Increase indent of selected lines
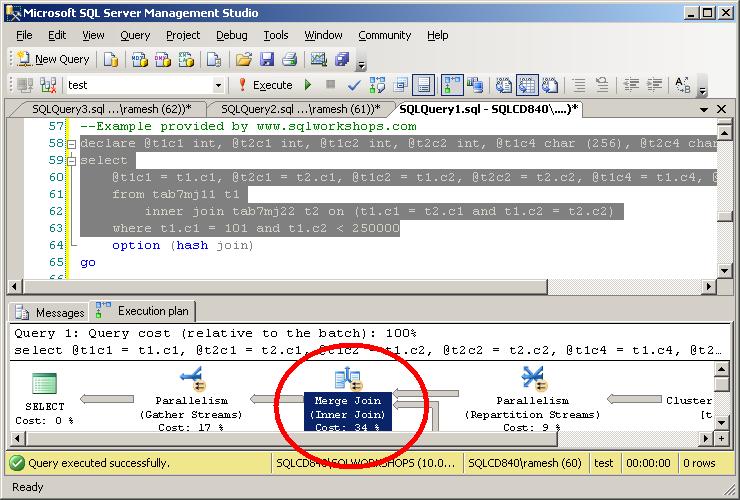Screen dimensions: 740x500 tap(654, 85)
